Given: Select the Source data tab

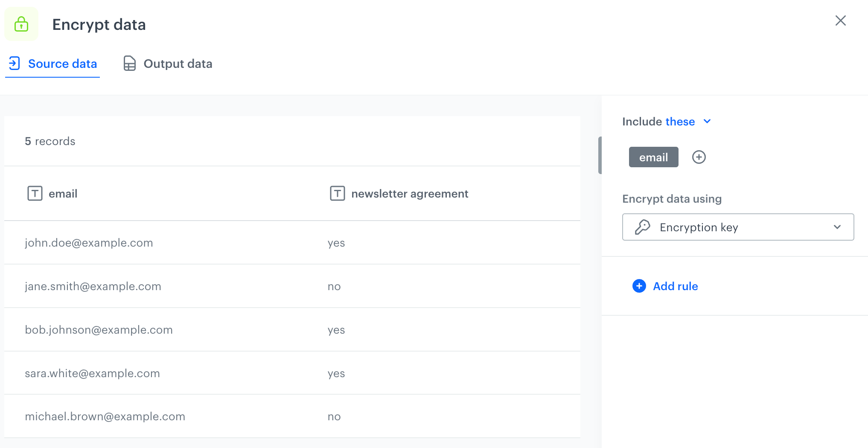Looking at the screenshot, I should [62, 63].
